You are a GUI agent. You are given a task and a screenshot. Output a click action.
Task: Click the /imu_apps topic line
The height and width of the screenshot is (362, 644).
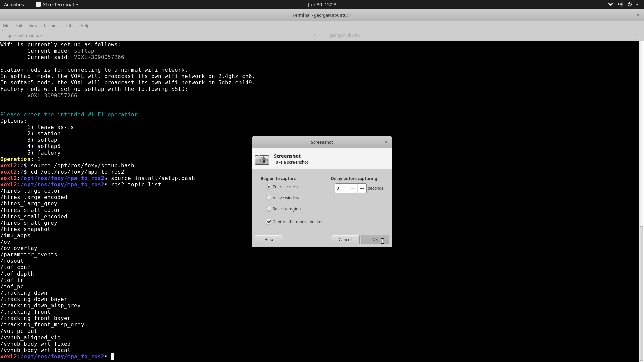pyautogui.click(x=15, y=236)
